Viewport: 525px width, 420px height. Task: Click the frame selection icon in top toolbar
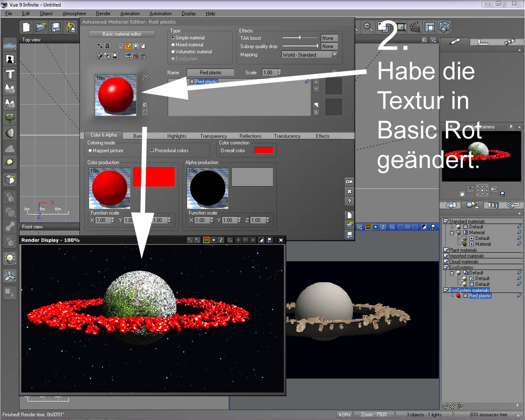click(x=430, y=27)
